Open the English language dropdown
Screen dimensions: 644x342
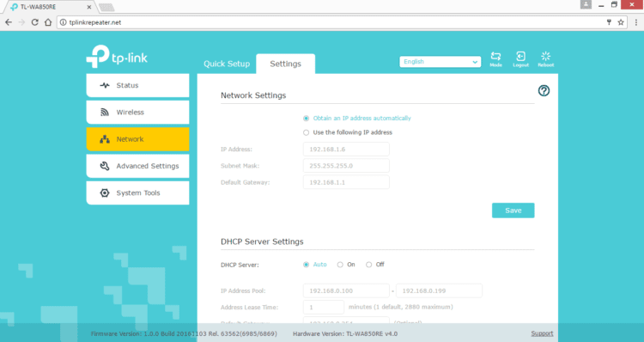[440, 62]
